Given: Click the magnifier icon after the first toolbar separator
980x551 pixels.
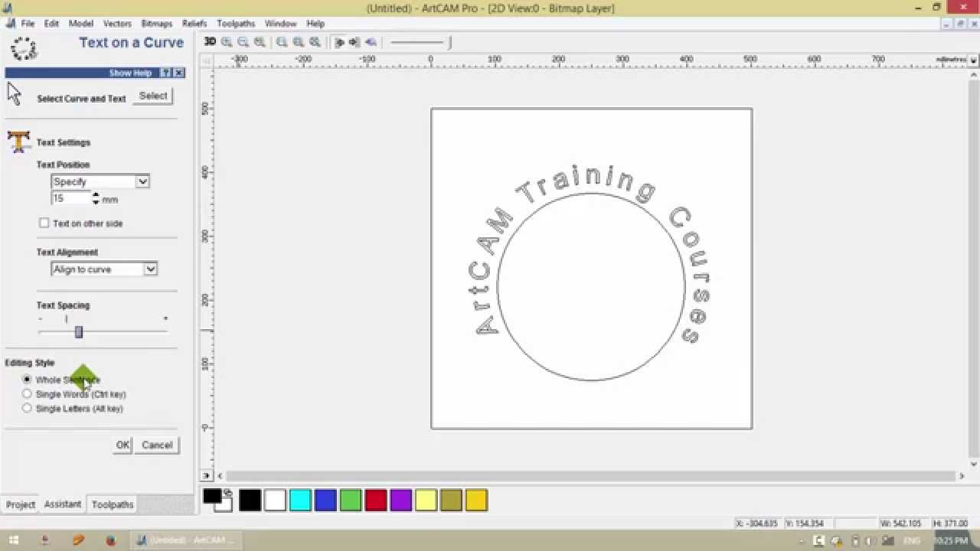Looking at the screenshot, I should pos(282,42).
